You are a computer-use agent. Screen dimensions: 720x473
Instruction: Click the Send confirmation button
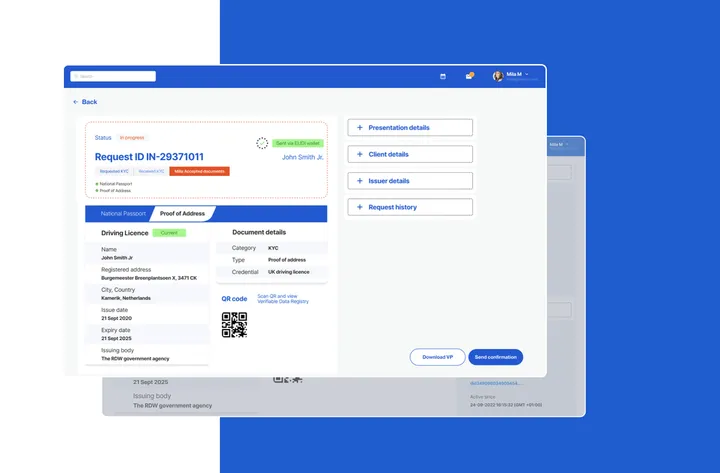[x=495, y=357]
